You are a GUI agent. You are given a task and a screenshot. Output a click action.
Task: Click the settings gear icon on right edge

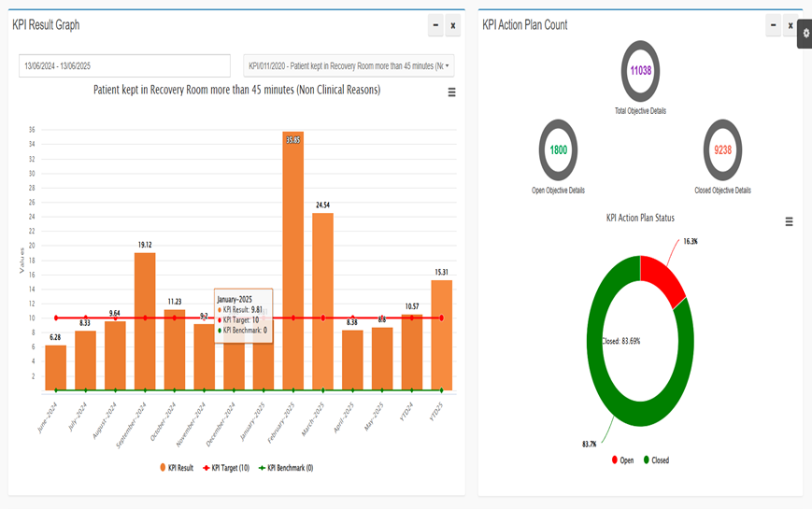click(805, 34)
